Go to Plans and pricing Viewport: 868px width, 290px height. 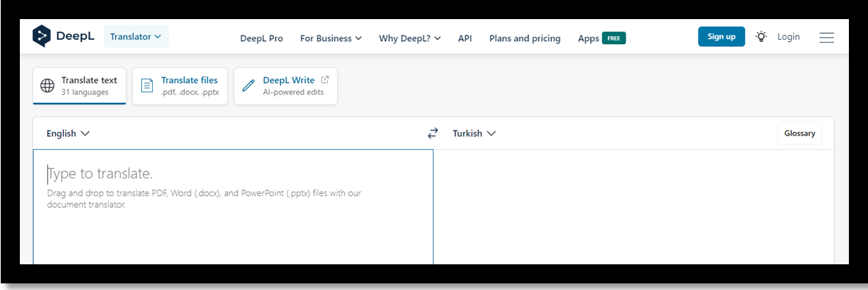coord(525,38)
